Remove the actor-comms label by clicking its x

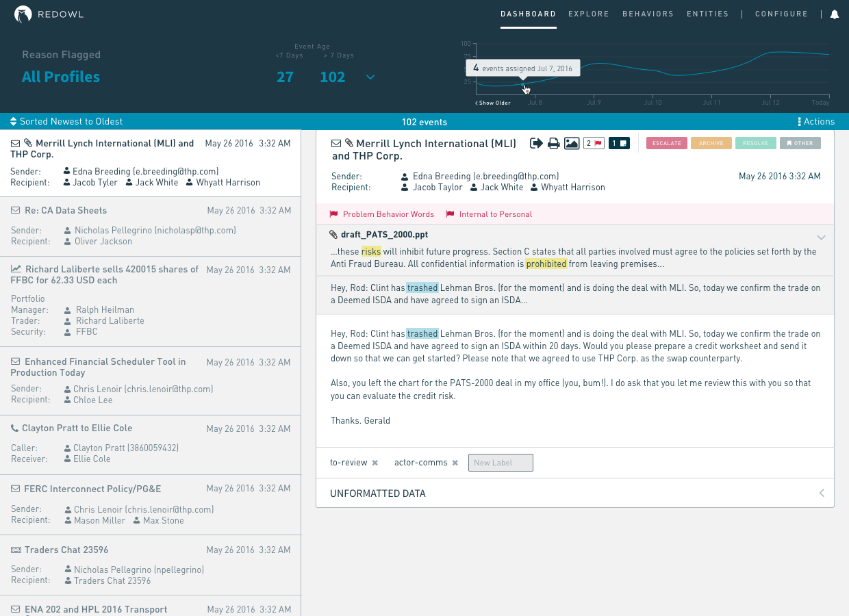tap(455, 462)
